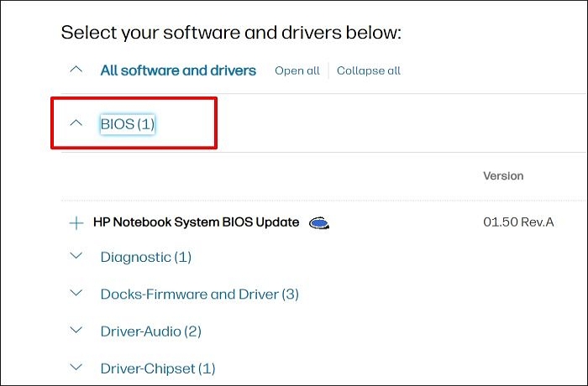Click the 'Select your software and drivers below' heading
Image resolution: width=588 pixels, height=386 pixels.
coord(231,34)
